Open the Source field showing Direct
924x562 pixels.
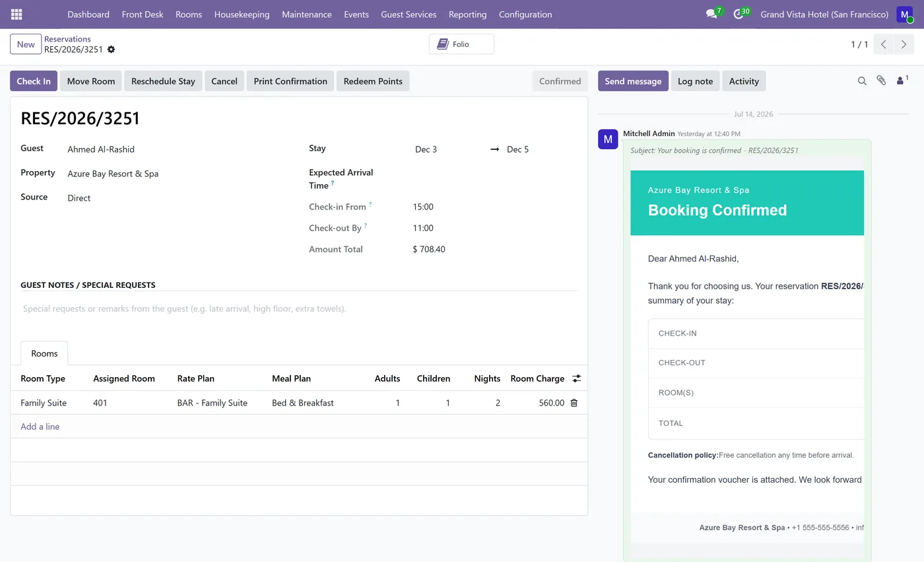tap(178, 198)
